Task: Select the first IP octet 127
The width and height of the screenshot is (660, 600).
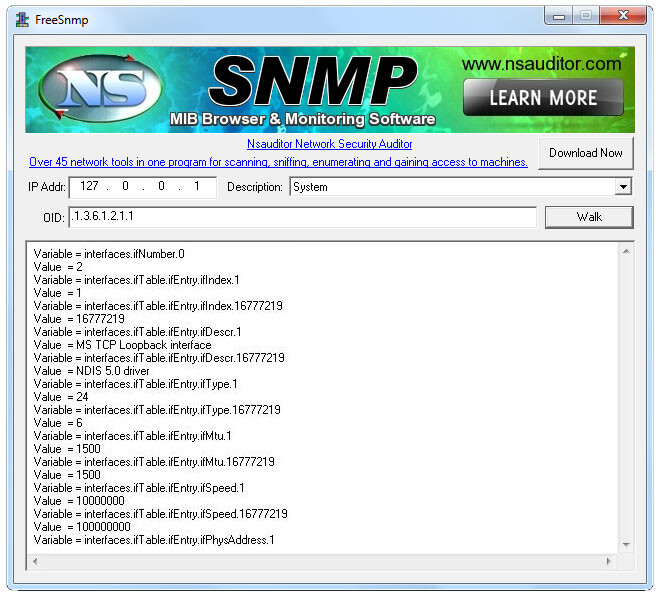Action: 89,186
